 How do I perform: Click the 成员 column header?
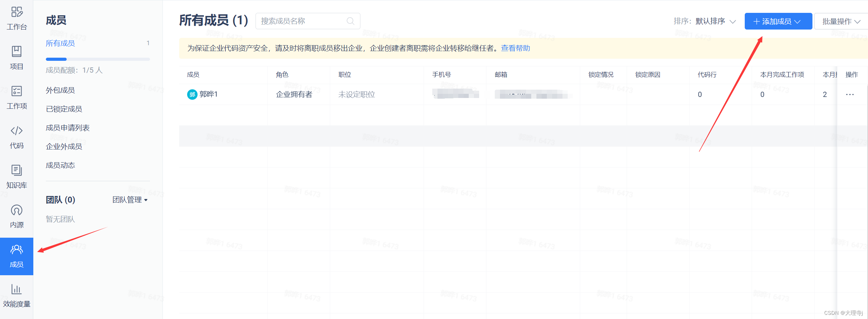click(x=193, y=75)
